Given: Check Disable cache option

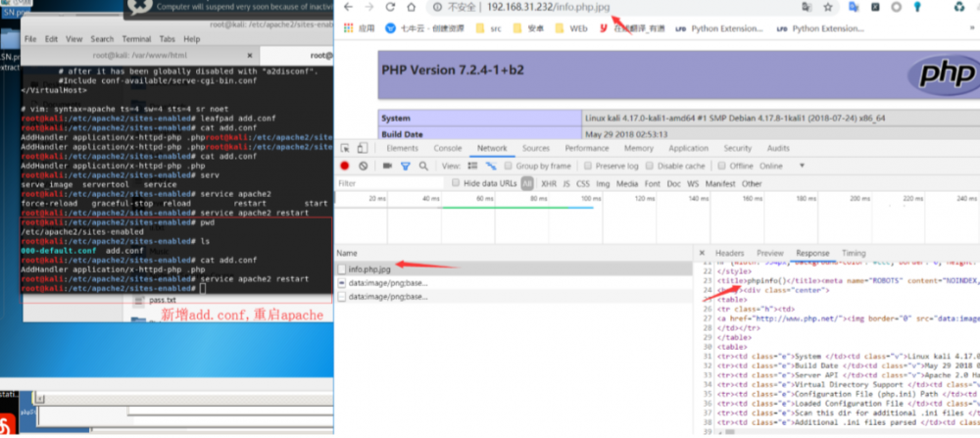Looking at the screenshot, I should pos(650,166).
